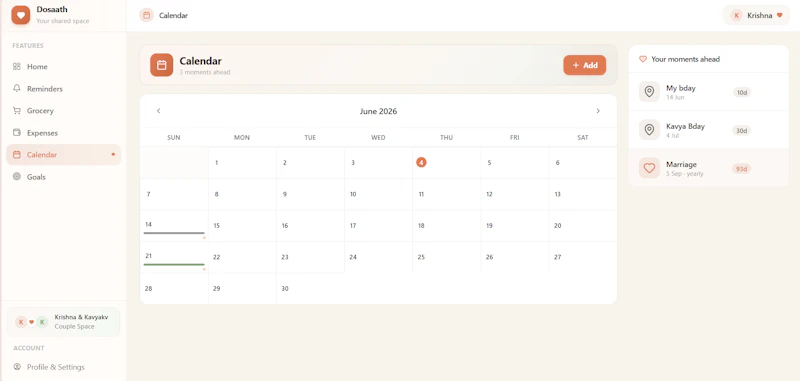Click the location pin icon for My bday
Viewport: 800px width, 381px height.
click(649, 92)
